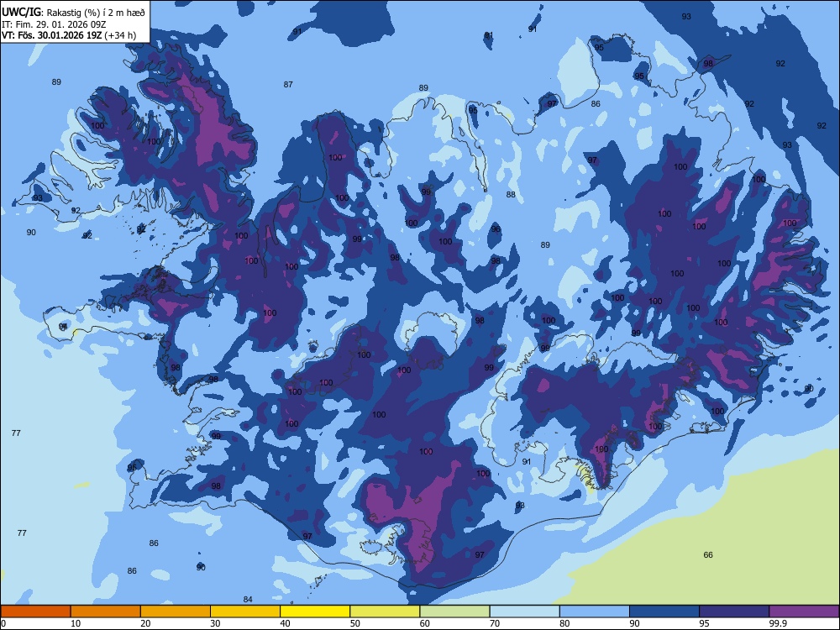This screenshot has height=630, width=840.
Task: Select the '80' legend scale label
Action: pyautogui.click(x=564, y=623)
